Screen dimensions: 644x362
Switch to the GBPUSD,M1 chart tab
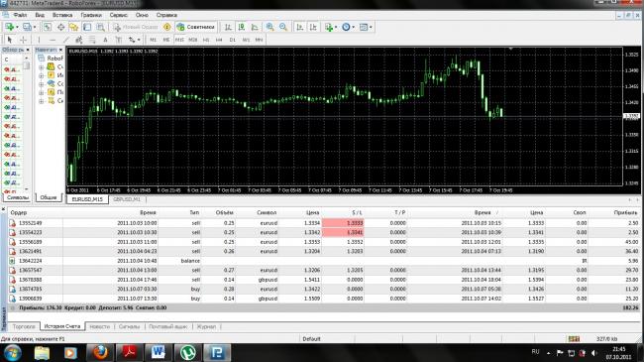click(x=127, y=199)
